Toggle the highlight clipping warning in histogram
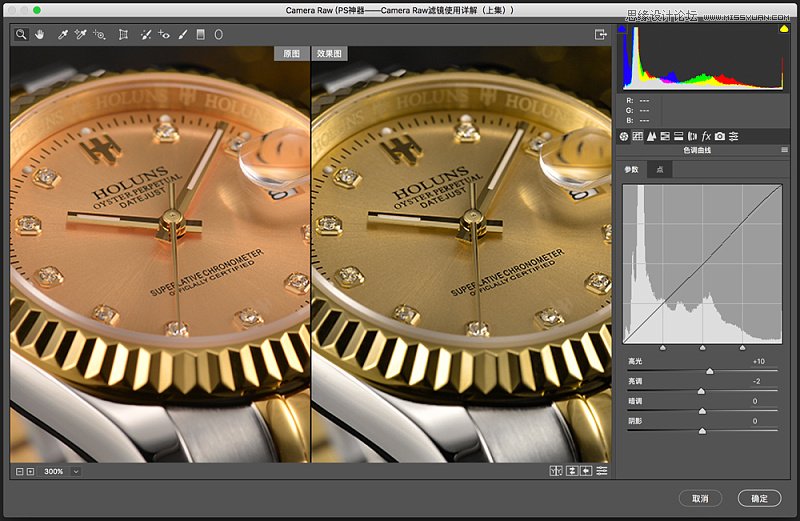Screen dimensions: 800x521 [783, 30]
